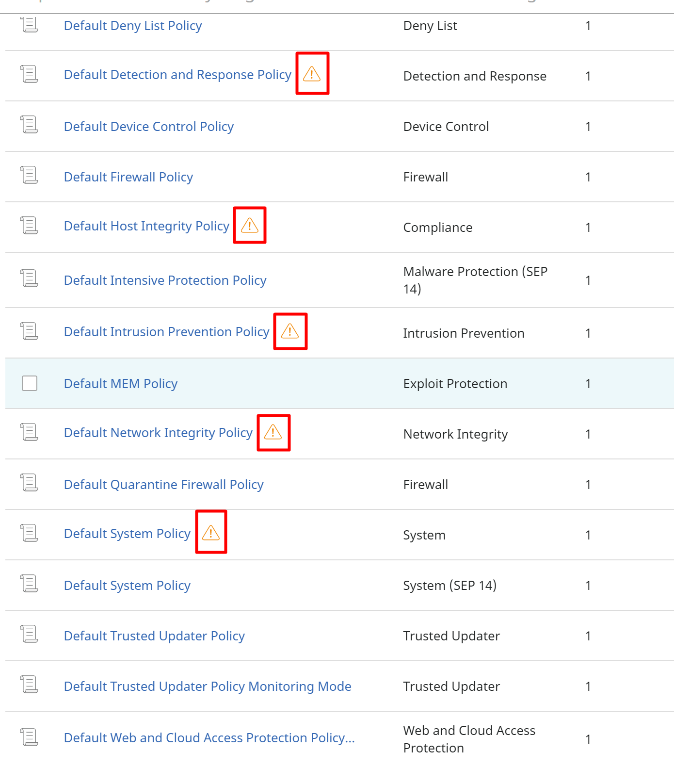Open Default Trusted Updater Policy link

pyautogui.click(x=154, y=636)
